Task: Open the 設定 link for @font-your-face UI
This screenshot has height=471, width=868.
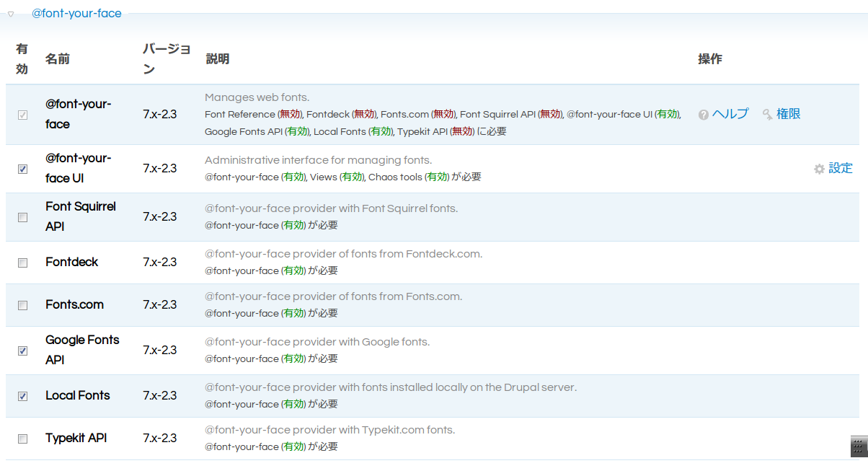Action: click(x=841, y=168)
